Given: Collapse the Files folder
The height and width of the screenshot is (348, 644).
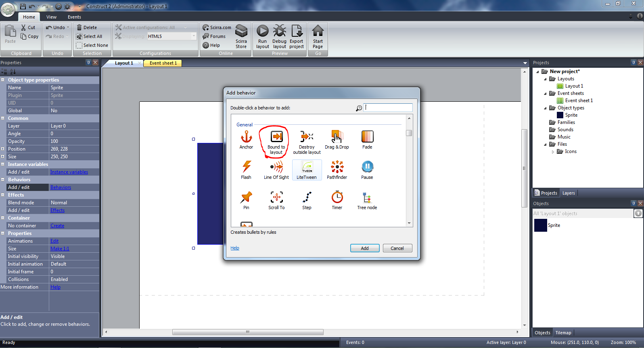Looking at the screenshot, I should [x=545, y=145].
